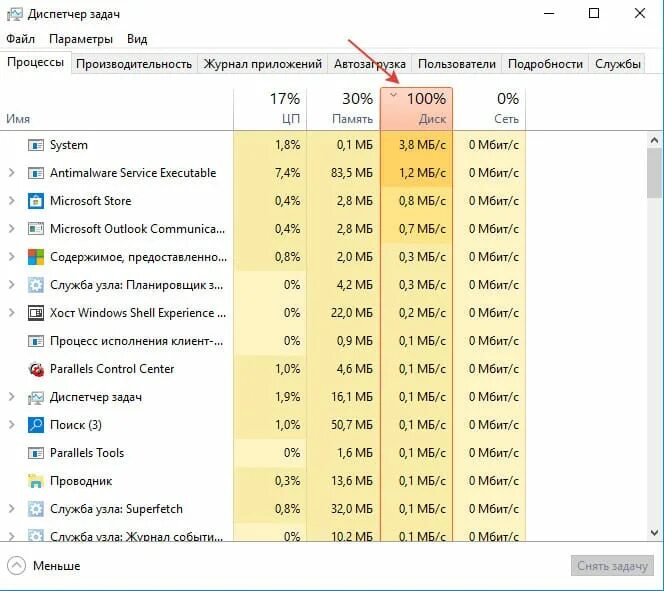
Task: Sort by the Имя column header
Action: (116, 109)
